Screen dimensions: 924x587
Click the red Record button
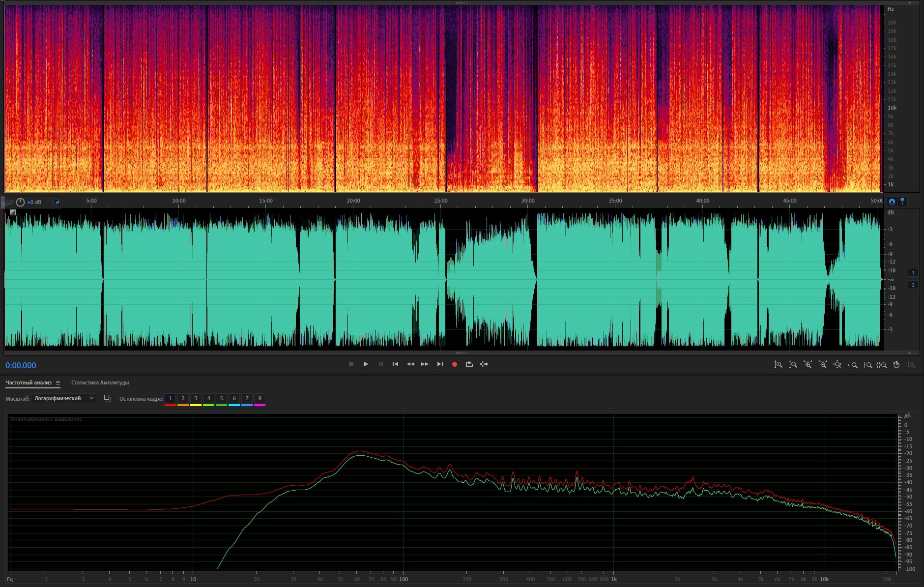[x=454, y=364]
